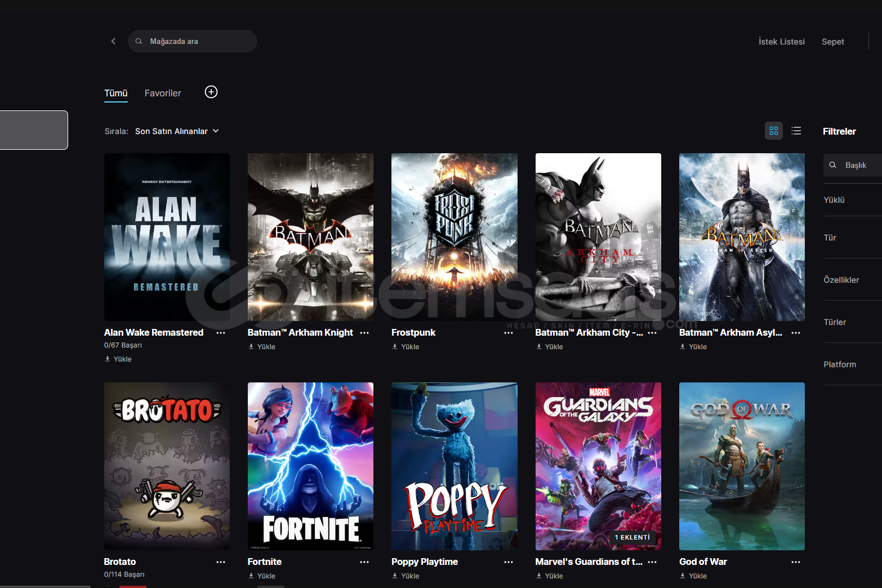Viewport: 882px width, 588px height.
Task: Open Poppy Playtime cover art
Action: pyautogui.click(x=455, y=466)
